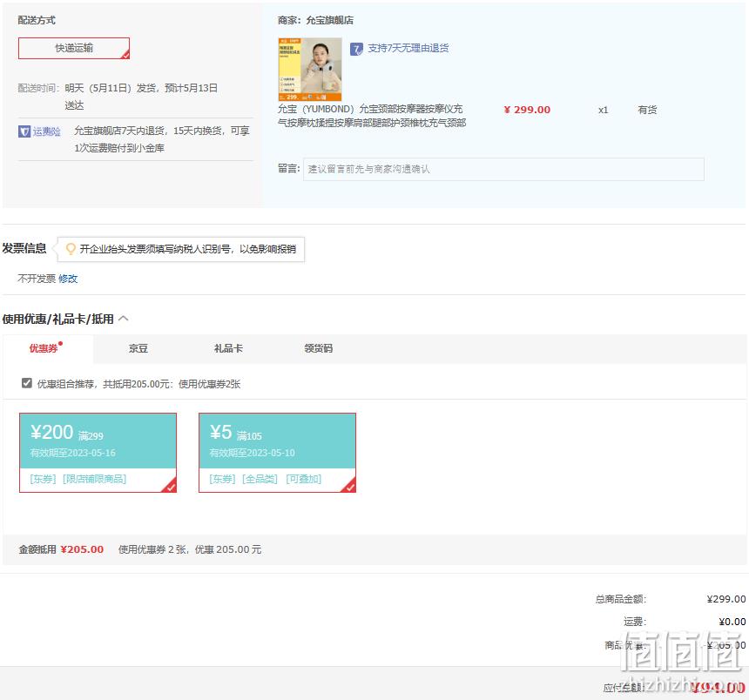Screen dimensions: 749x700
Task: Select the 快递运输 delivery method button
Action: (x=73, y=48)
